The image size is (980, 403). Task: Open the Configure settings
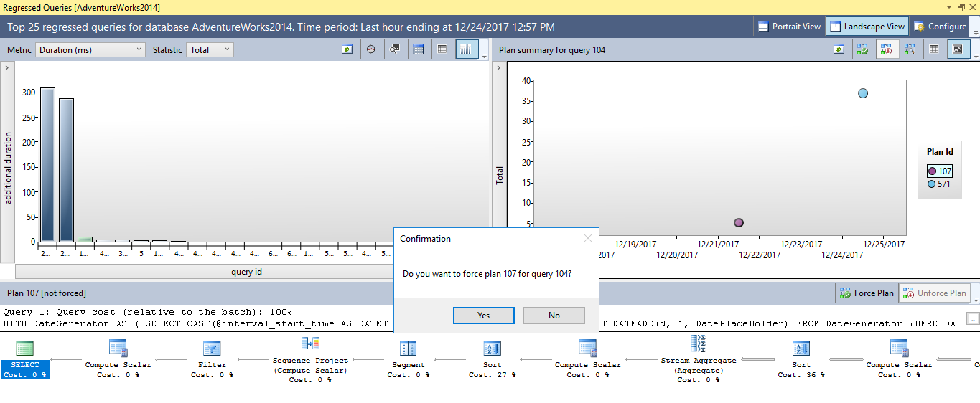pyautogui.click(x=941, y=27)
